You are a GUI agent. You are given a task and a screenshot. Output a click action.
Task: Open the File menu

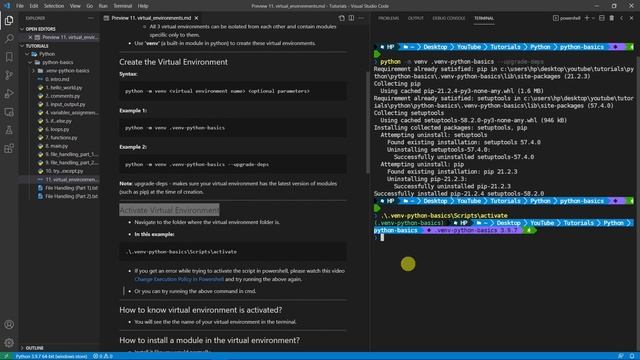click(20, 6)
